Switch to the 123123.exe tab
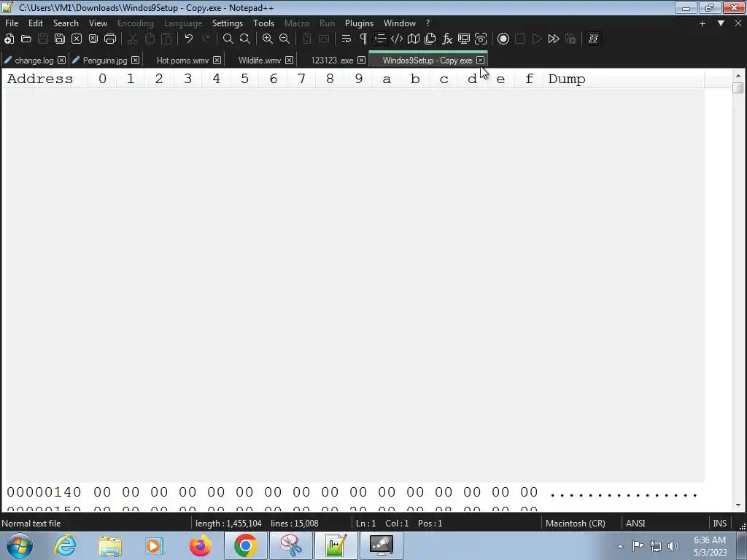This screenshot has width=747, height=560. [x=332, y=61]
